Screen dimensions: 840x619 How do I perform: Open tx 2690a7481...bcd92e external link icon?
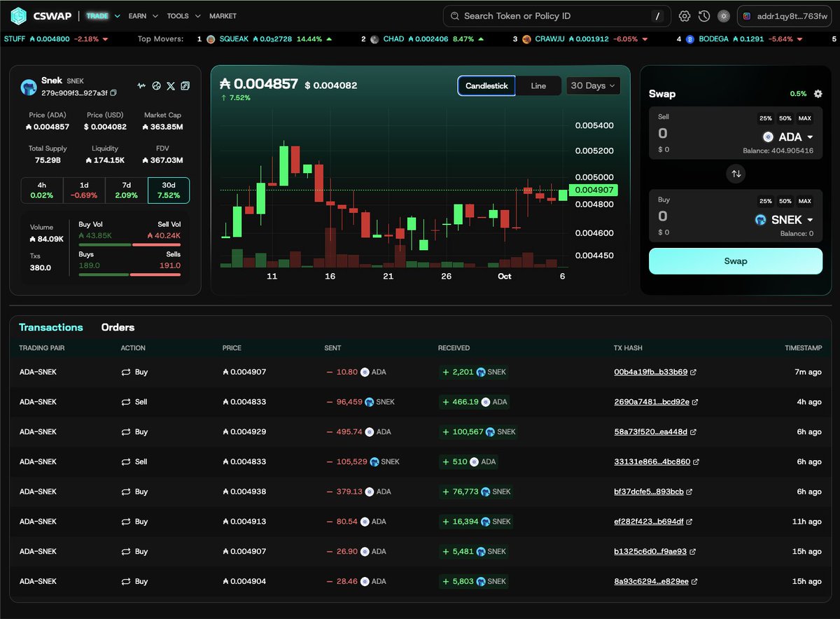point(694,403)
